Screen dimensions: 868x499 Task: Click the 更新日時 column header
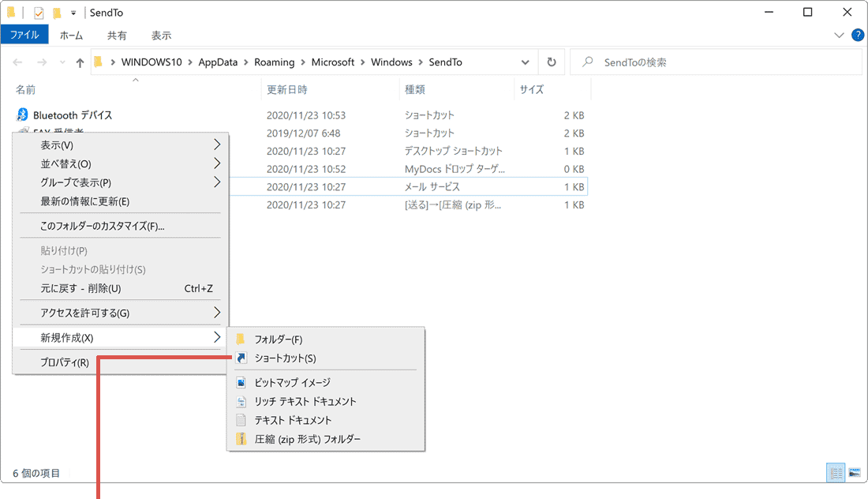[287, 90]
